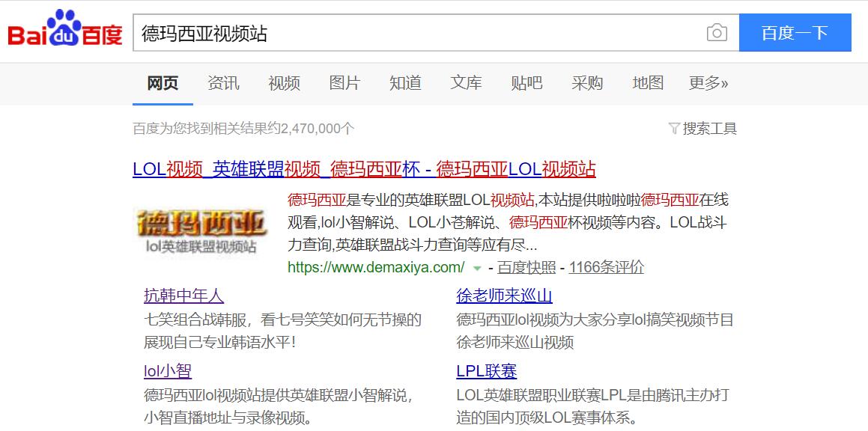This screenshot has height=431, width=868.
Task: Switch to the 资讯 tab
Action: (224, 83)
